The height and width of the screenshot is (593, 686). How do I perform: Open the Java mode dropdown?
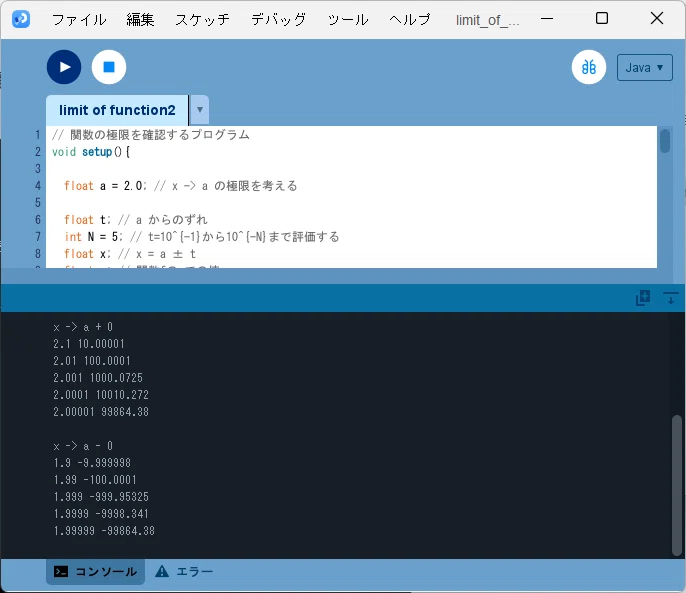click(x=644, y=67)
